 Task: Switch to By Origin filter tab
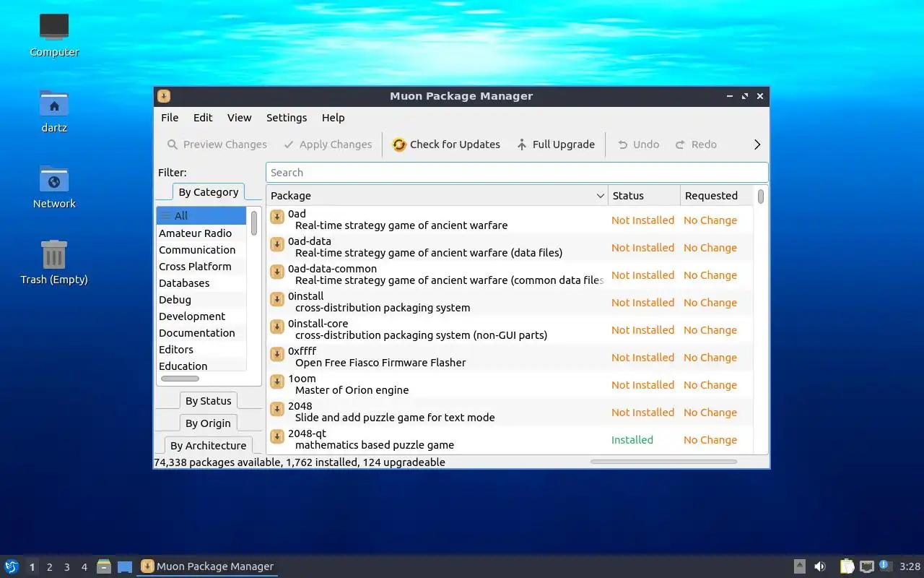click(x=208, y=423)
